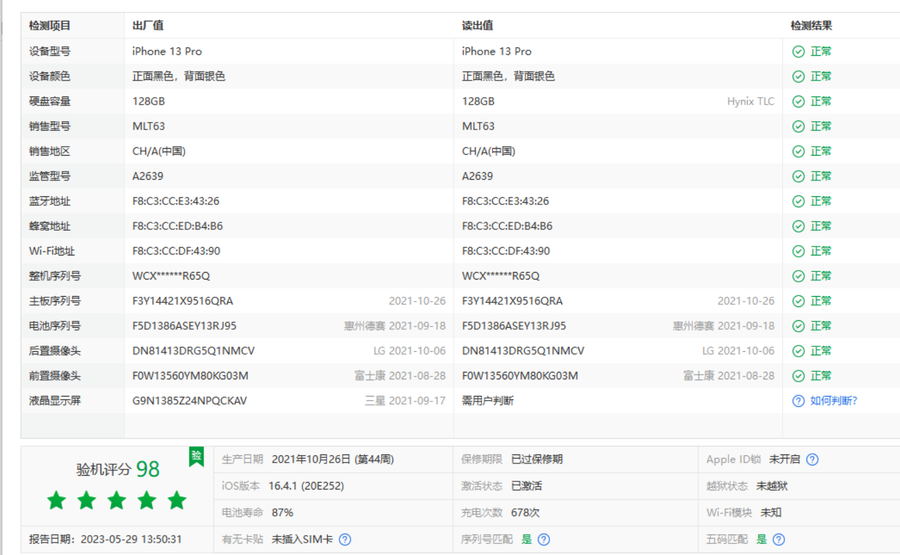This screenshot has height=555, width=900.
Task: Click 三星 2021-09-17 display maker note
Action: click(x=405, y=401)
